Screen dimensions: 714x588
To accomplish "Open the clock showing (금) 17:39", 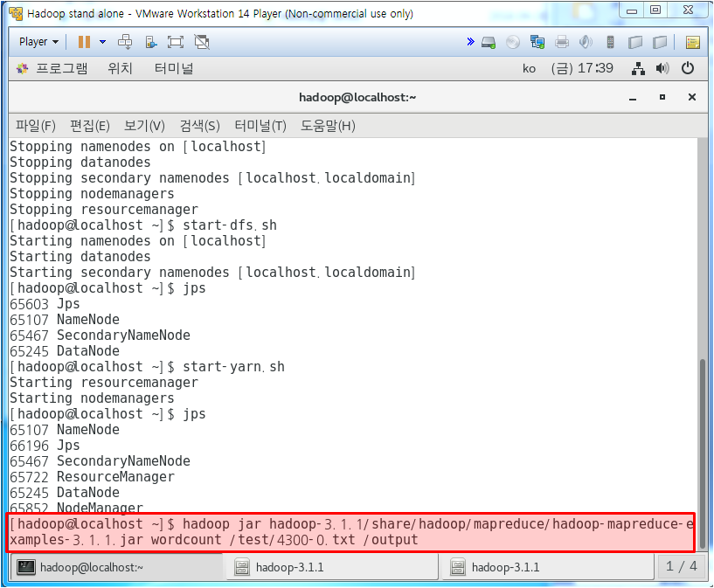I will pos(582,69).
